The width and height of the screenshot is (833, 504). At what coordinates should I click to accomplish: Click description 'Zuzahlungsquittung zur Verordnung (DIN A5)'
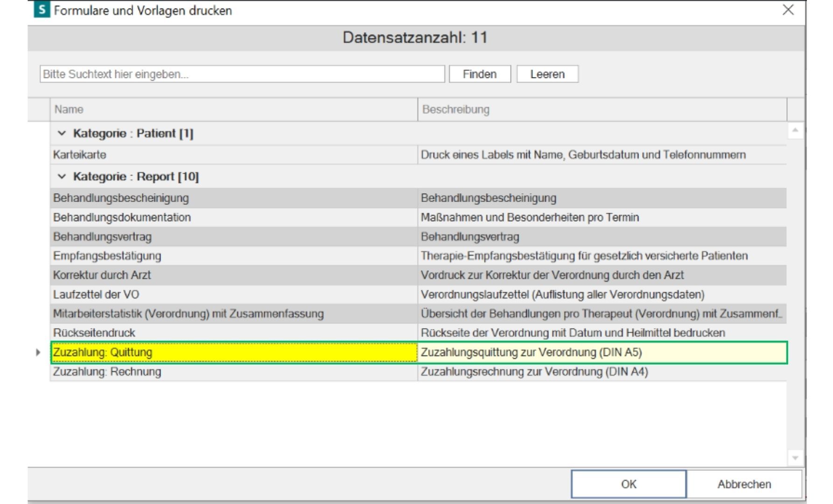pos(602,352)
